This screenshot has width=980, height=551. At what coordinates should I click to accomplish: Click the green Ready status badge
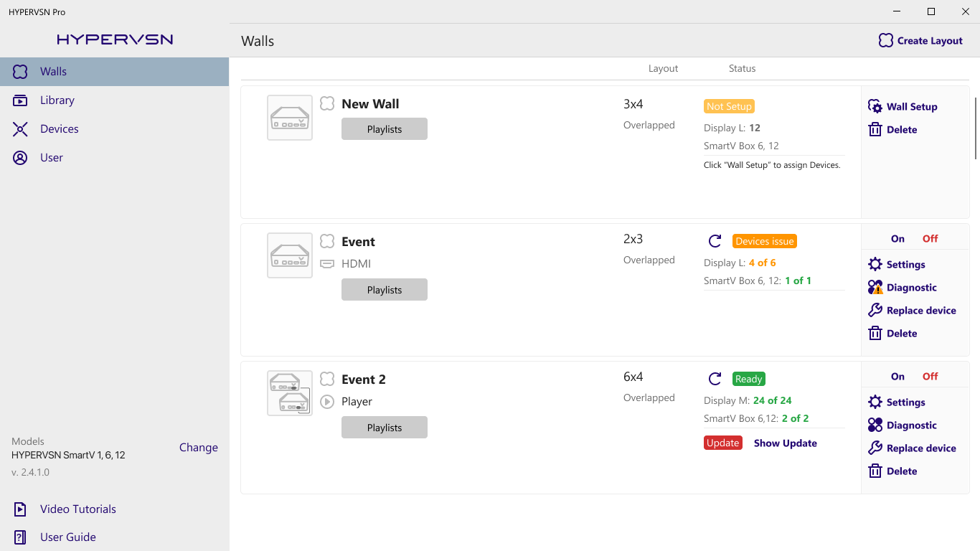[x=749, y=379]
